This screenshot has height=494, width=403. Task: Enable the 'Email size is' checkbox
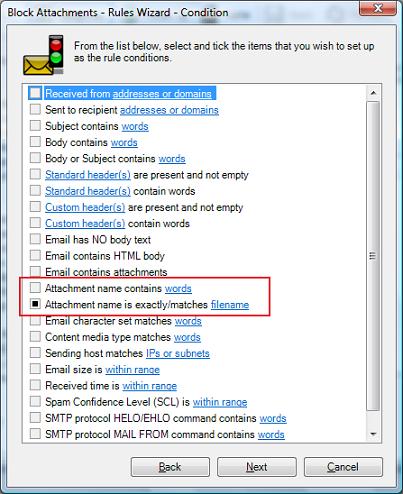[x=35, y=369]
